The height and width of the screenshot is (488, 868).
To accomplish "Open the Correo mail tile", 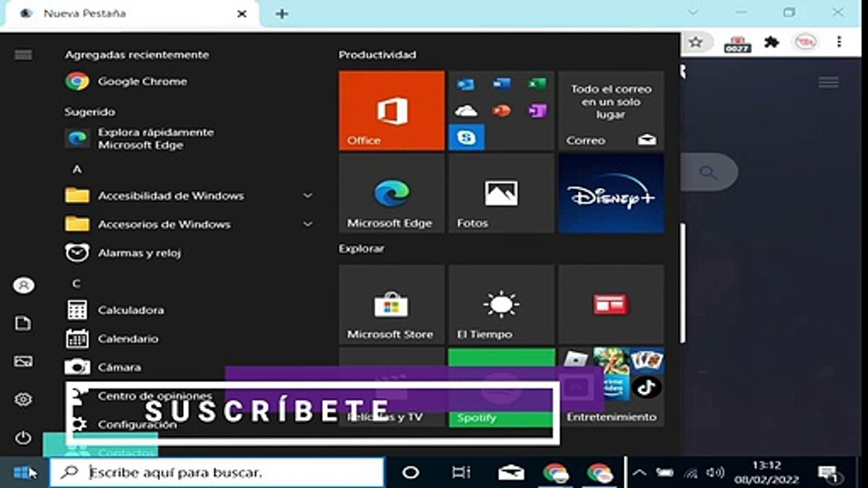I will point(611,110).
